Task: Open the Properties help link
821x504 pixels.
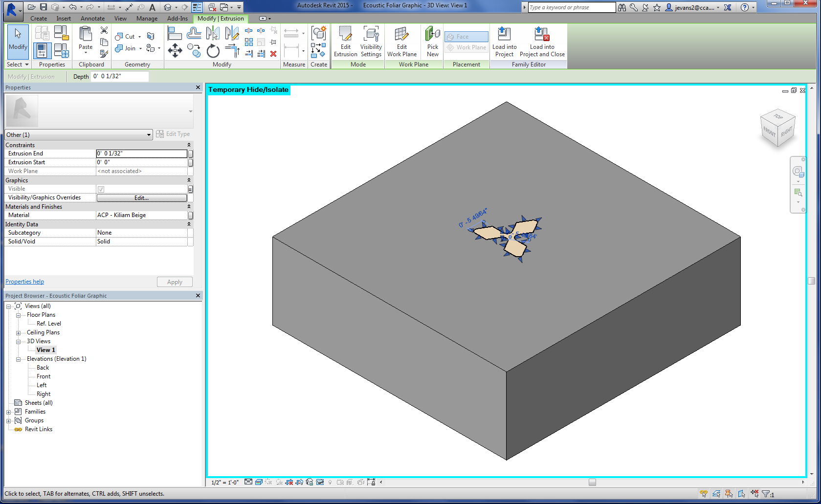Action: coord(24,282)
